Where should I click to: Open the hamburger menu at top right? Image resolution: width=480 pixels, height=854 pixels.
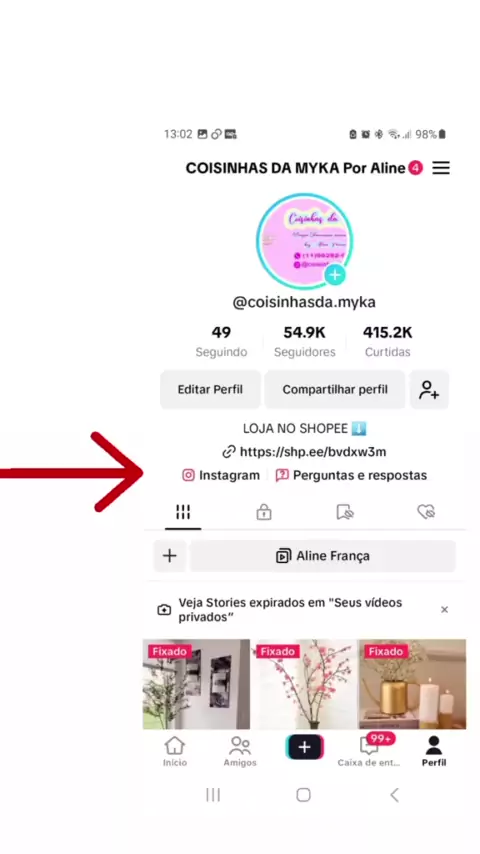tap(441, 168)
